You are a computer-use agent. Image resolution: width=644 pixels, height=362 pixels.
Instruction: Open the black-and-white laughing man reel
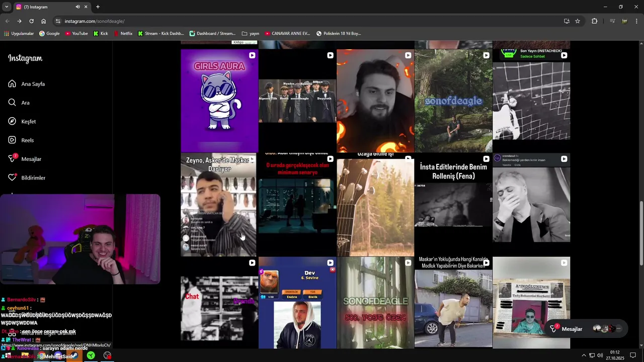click(x=531, y=205)
